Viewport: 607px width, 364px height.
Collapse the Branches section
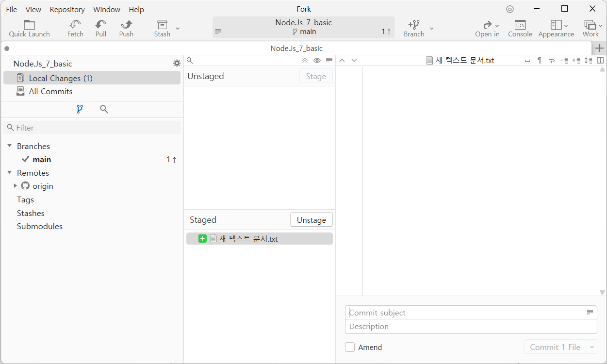pos(9,146)
